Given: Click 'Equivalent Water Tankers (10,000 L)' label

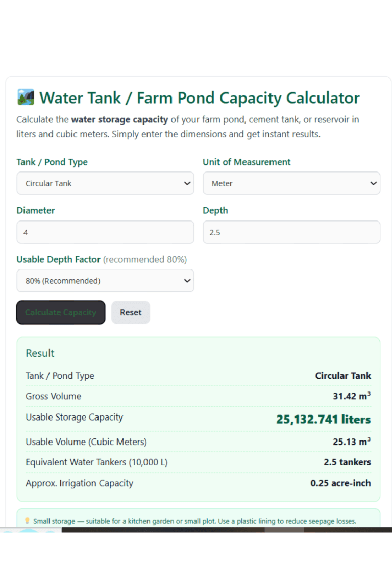Looking at the screenshot, I should (96, 462).
